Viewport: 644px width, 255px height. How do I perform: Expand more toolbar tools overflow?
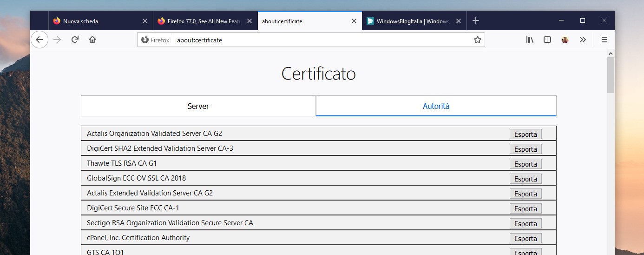(583, 40)
